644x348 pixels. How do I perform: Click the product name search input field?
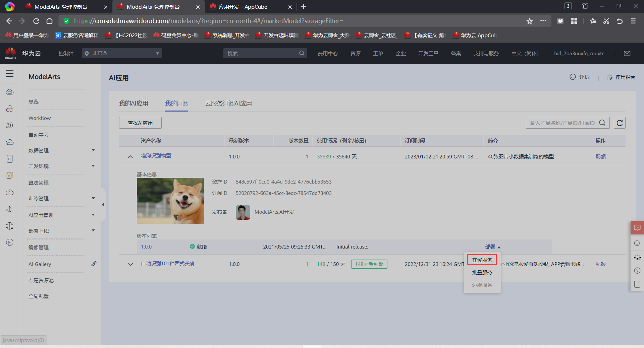coord(562,123)
